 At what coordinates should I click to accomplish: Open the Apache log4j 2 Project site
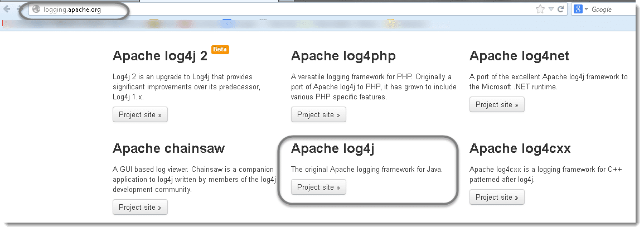coord(140,115)
